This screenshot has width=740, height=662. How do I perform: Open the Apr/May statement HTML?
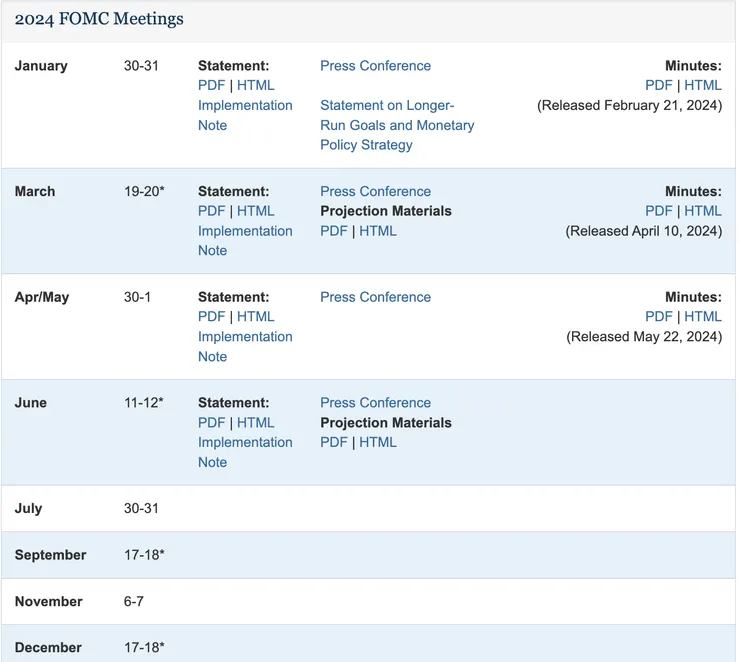(x=255, y=317)
